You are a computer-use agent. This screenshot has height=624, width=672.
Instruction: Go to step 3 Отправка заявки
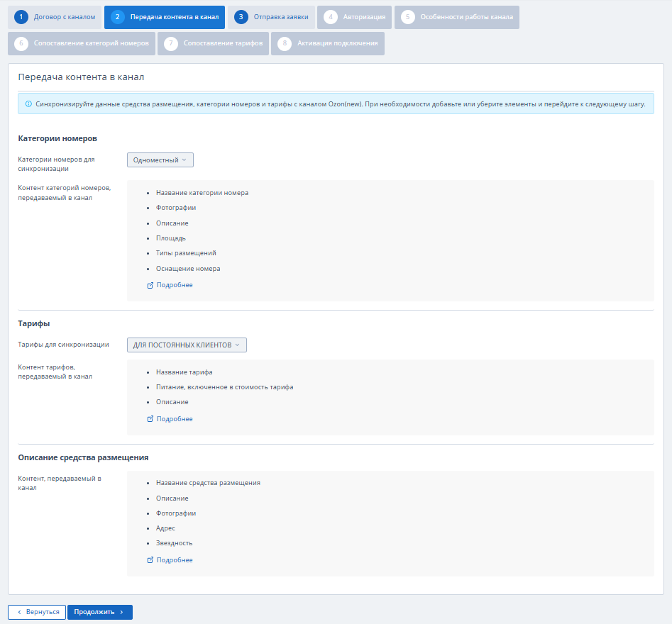[271, 17]
